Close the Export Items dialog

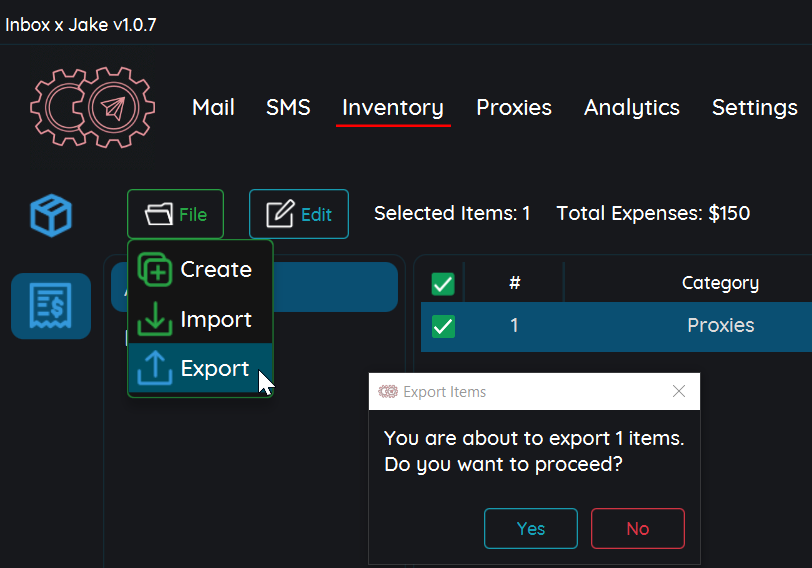click(679, 391)
